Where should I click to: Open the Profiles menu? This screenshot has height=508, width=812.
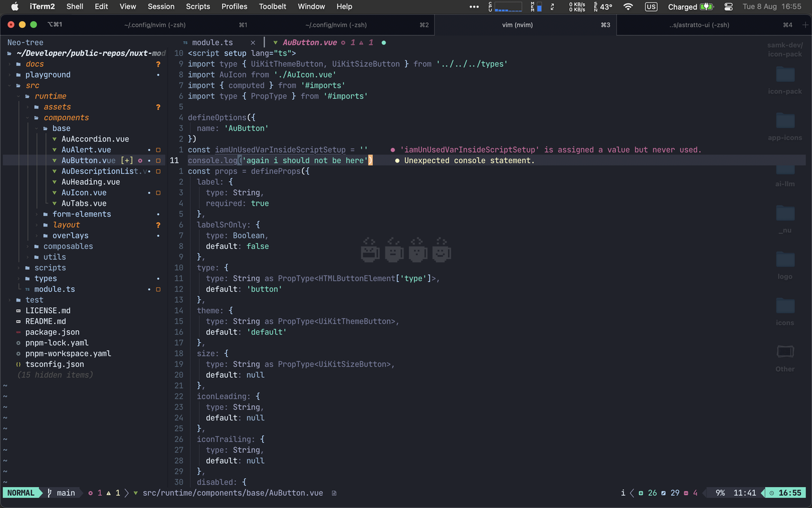coord(234,7)
